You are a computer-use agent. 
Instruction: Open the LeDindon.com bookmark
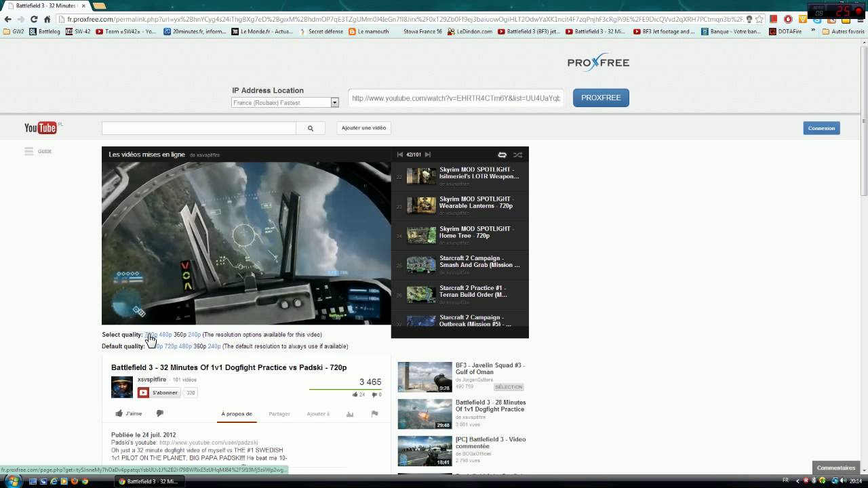[470, 31]
